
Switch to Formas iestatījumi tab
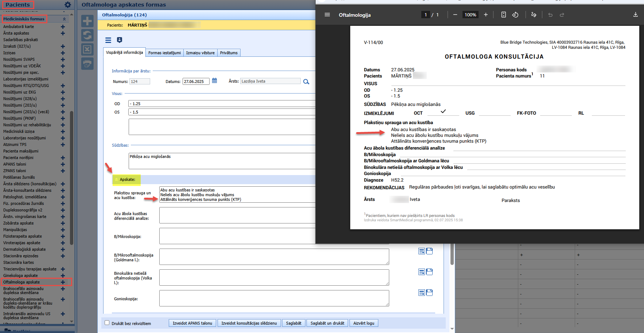(164, 53)
